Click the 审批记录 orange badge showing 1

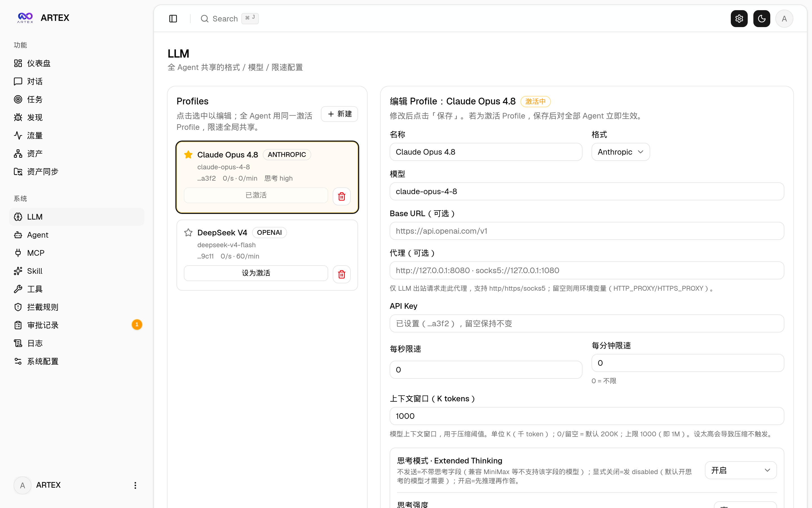(x=137, y=325)
